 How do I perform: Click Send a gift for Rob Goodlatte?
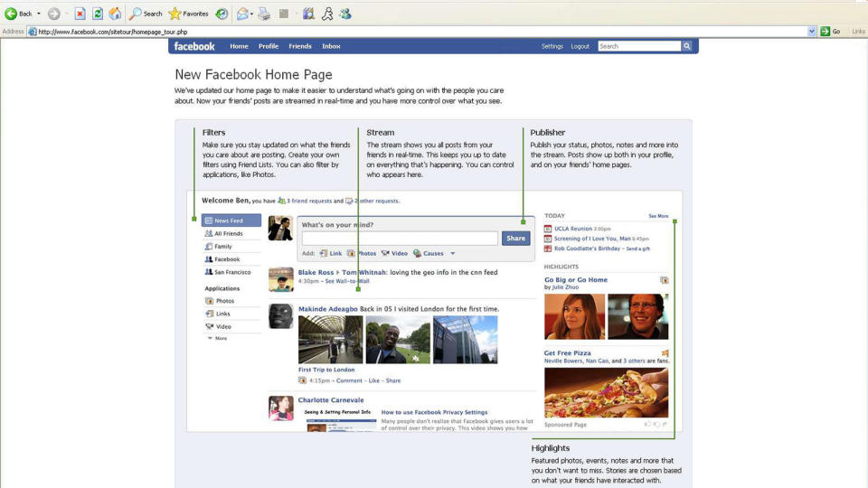point(637,249)
